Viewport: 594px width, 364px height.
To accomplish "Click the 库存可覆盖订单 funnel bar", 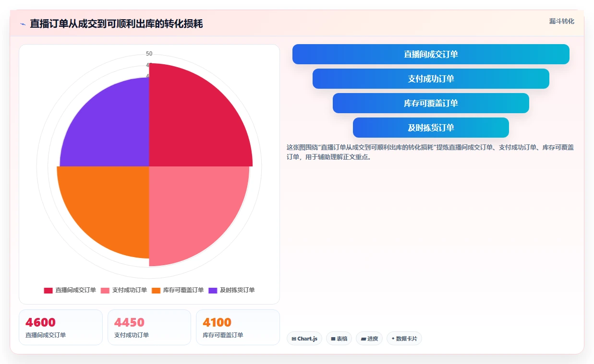I will coord(431,103).
